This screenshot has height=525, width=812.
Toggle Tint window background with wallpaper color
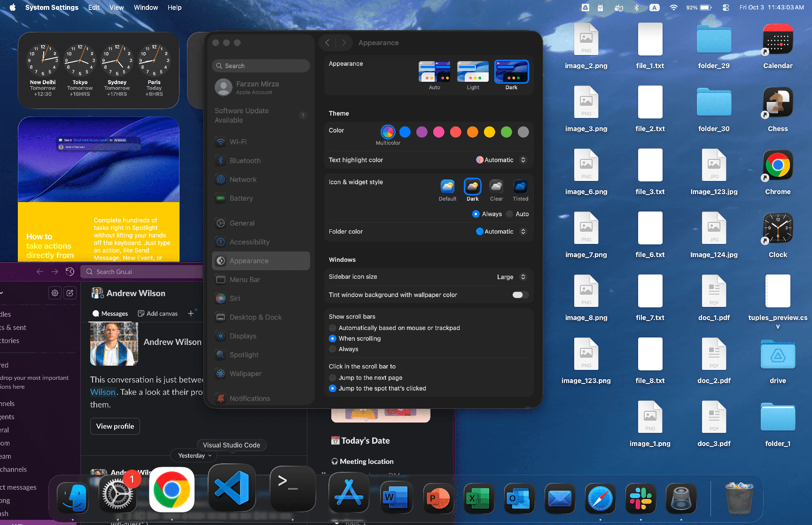coord(520,295)
